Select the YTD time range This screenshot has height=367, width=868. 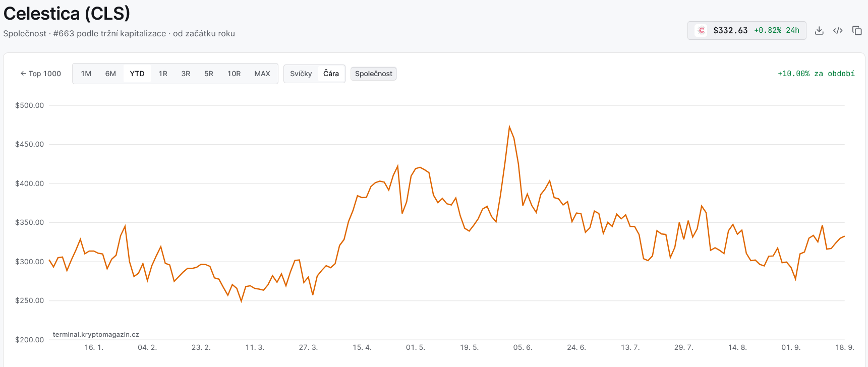[137, 74]
